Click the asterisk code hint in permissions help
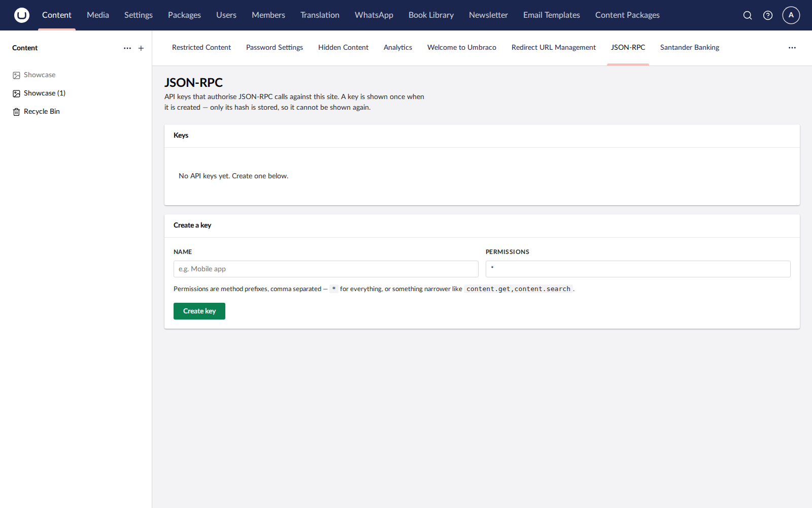This screenshot has width=812, height=508. coord(334,289)
